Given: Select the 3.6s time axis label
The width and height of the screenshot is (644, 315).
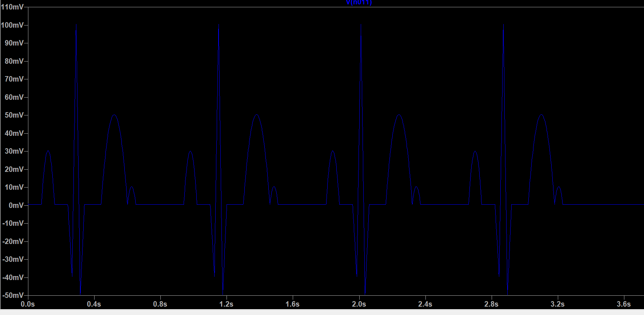Looking at the screenshot, I should (624, 304).
